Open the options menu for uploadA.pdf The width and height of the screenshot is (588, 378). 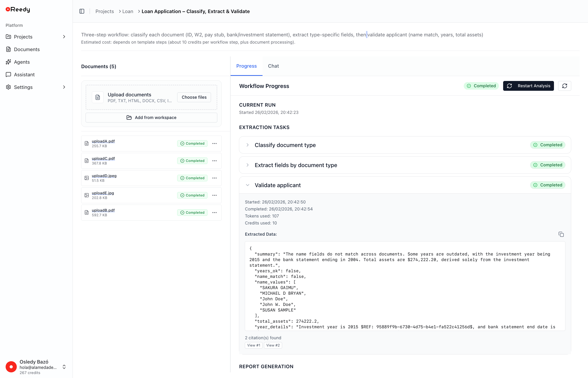tap(214, 143)
